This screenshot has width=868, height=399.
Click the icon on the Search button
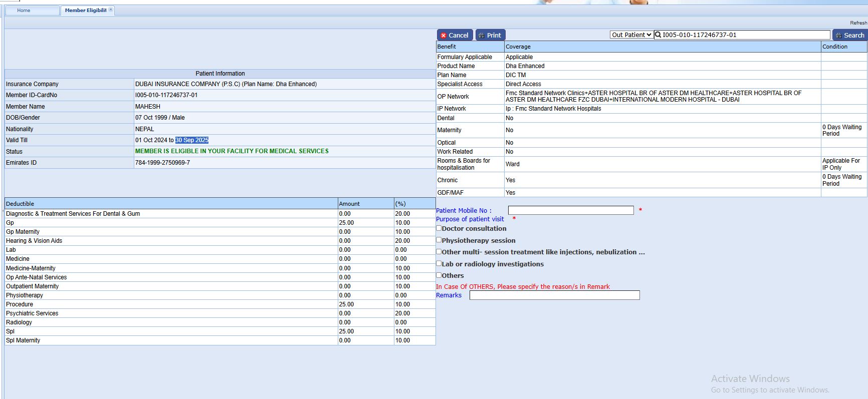[838, 36]
